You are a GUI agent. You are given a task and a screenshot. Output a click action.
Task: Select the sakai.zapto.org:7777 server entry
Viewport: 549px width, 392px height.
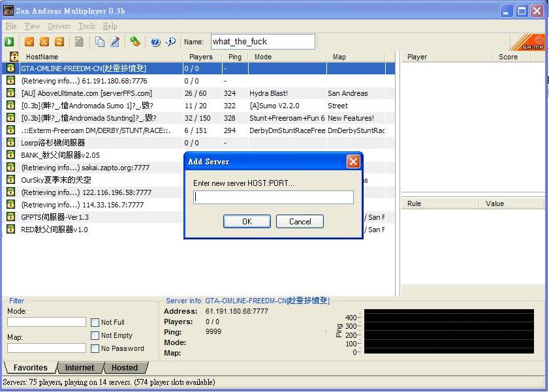pos(93,168)
